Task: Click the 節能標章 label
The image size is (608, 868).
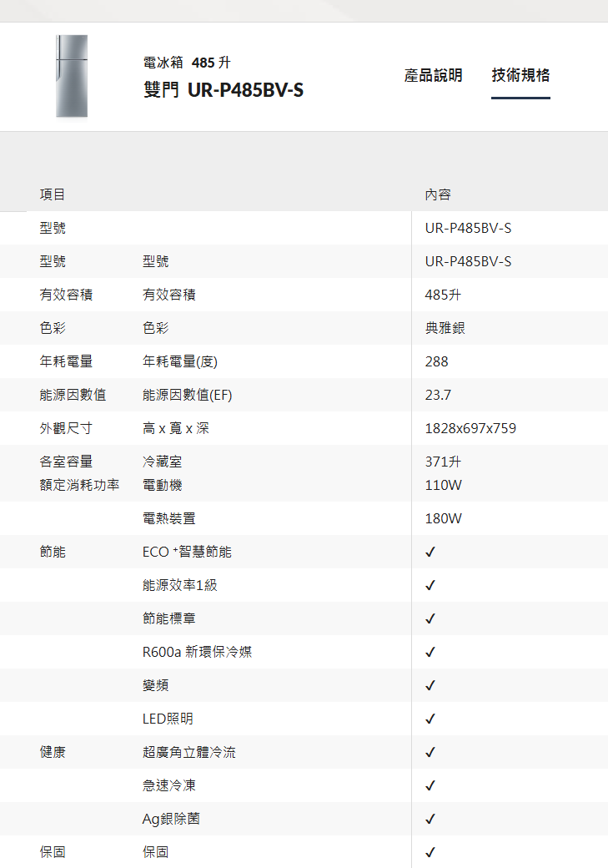Action: (x=168, y=618)
